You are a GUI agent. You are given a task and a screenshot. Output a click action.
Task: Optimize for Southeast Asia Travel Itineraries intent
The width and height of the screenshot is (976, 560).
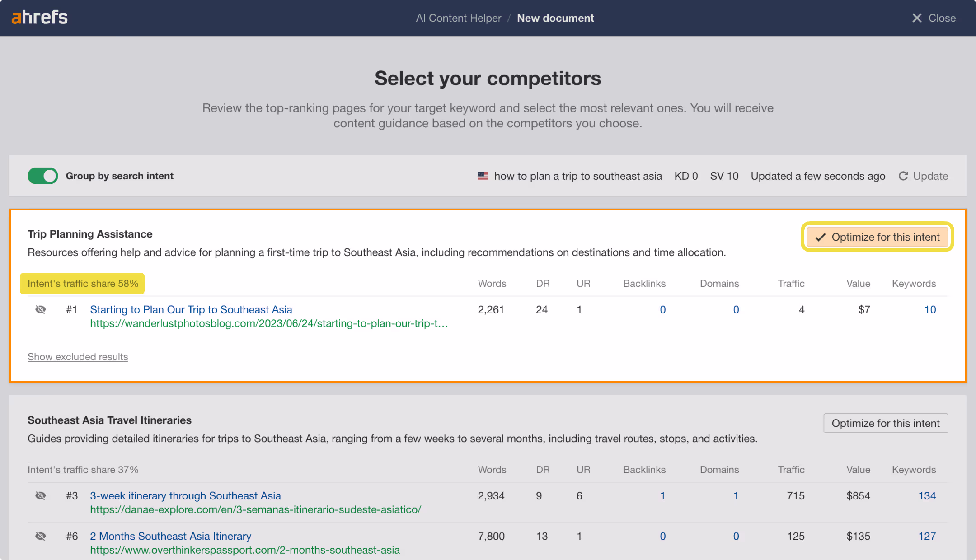pyautogui.click(x=885, y=423)
